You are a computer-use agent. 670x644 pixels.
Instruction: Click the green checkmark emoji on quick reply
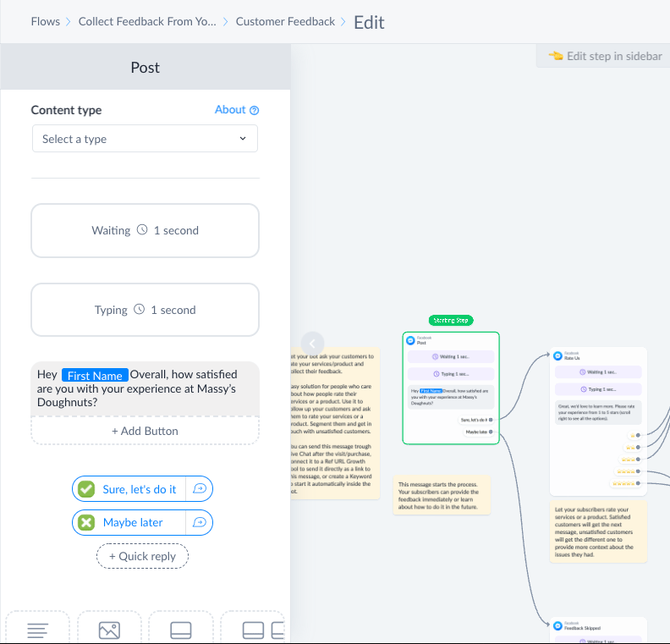coord(86,489)
